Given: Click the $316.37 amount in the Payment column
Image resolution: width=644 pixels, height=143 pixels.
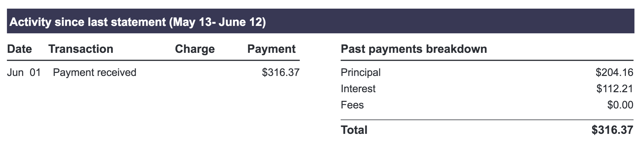Looking at the screenshot, I should tap(280, 73).
